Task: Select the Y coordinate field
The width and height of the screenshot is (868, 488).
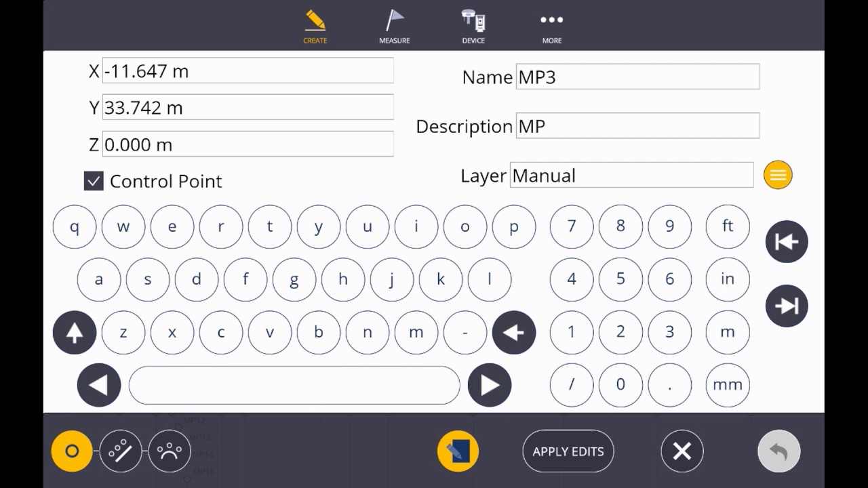Action: [x=248, y=107]
